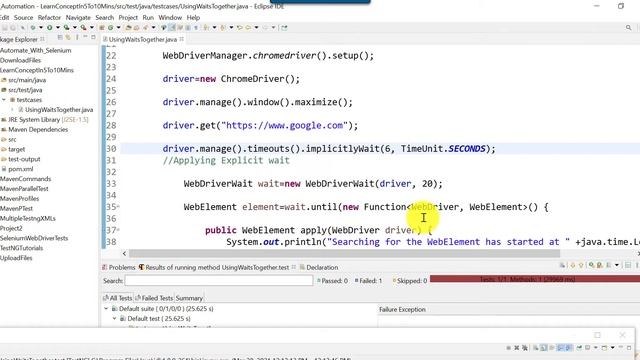Collapse method at line 35 fold marker
The height and width of the screenshot is (360, 640).
coord(118,207)
